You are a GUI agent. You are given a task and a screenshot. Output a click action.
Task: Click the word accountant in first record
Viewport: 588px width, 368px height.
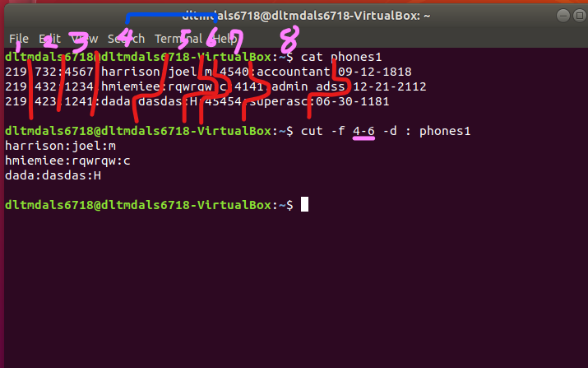point(294,72)
